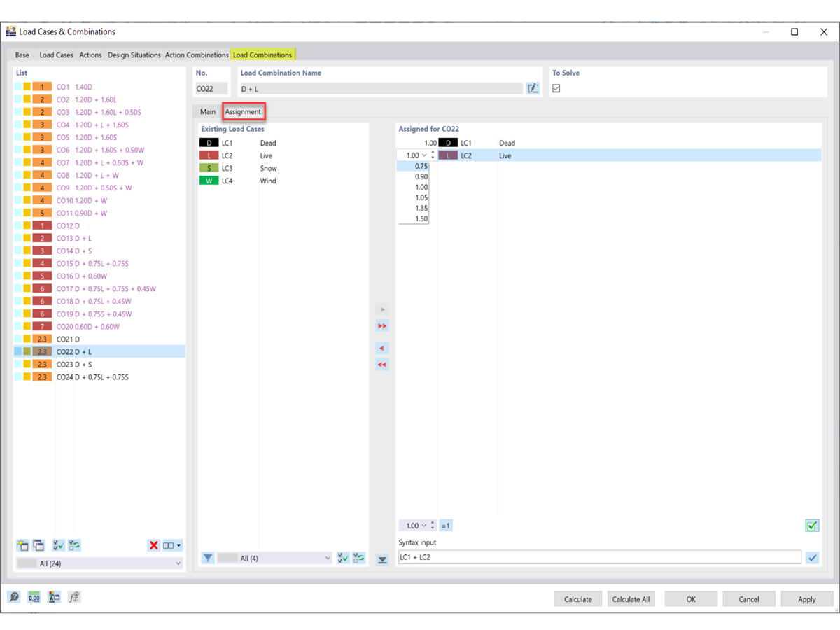Click the Calculate button
840x630 pixels.
point(578,599)
